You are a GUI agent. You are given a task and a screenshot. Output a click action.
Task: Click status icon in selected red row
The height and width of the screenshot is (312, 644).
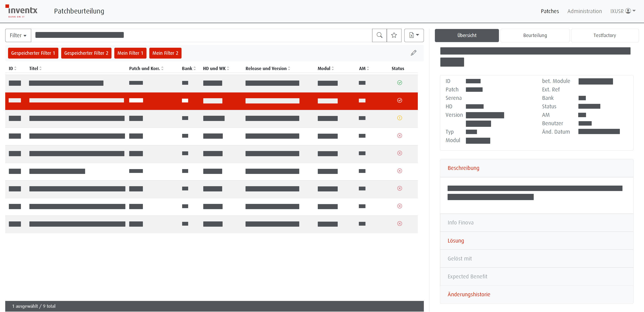click(399, 100)
